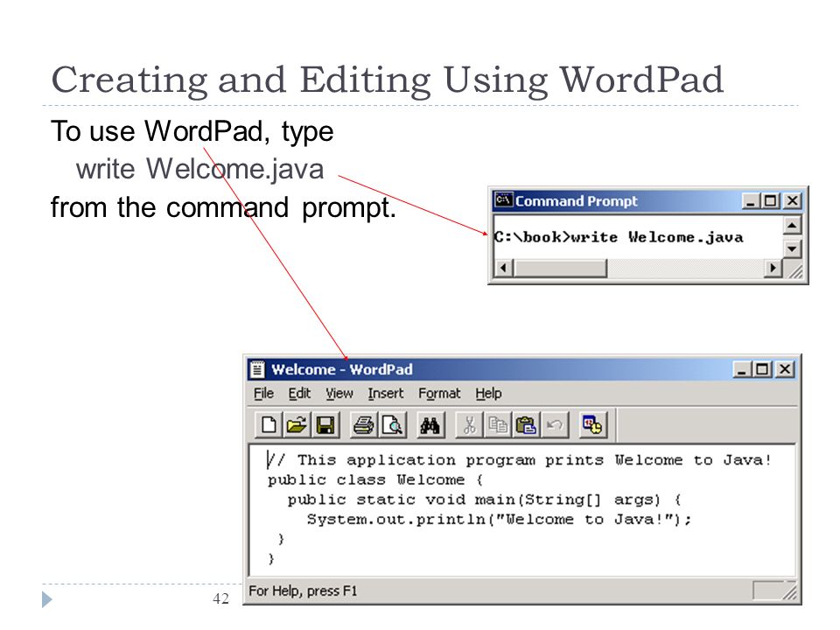Viewport: 840px width, 630px height.
Task: Open the Edit menu in WordPad
Action: (x=299, y=394)
